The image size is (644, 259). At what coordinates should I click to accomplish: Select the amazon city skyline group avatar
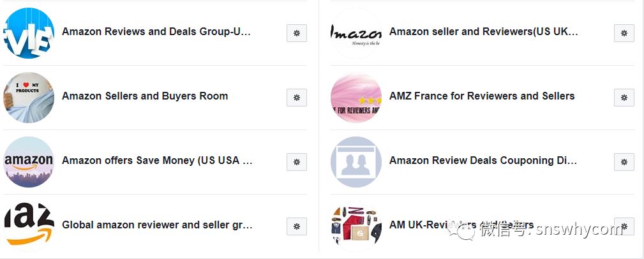coord(29,162)
